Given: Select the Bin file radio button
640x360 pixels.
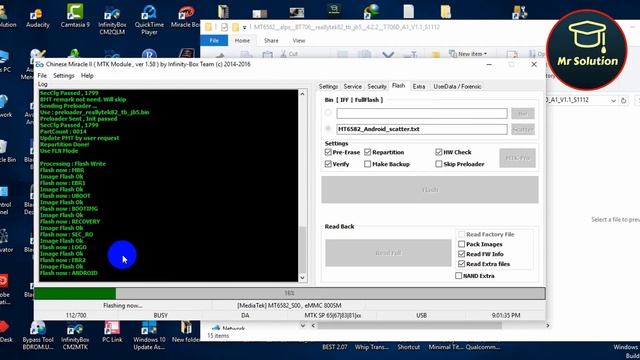Looking at the screenshot, I should (328, 112).
